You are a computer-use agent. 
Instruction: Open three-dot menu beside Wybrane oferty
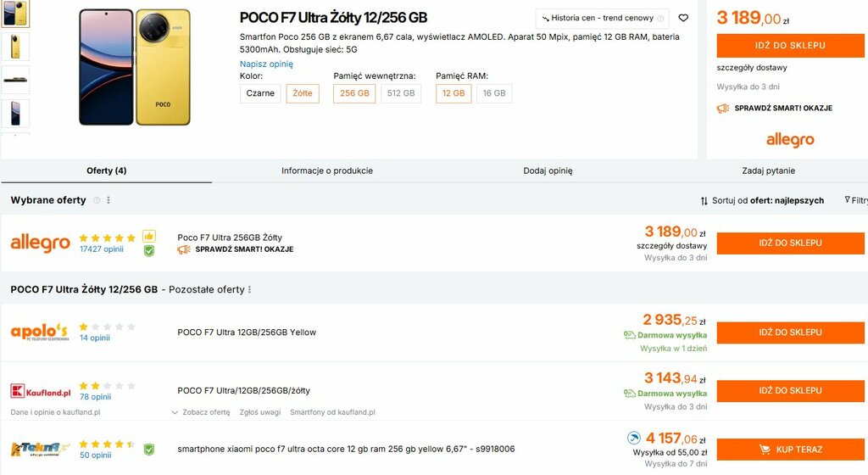tap(108, 200)
